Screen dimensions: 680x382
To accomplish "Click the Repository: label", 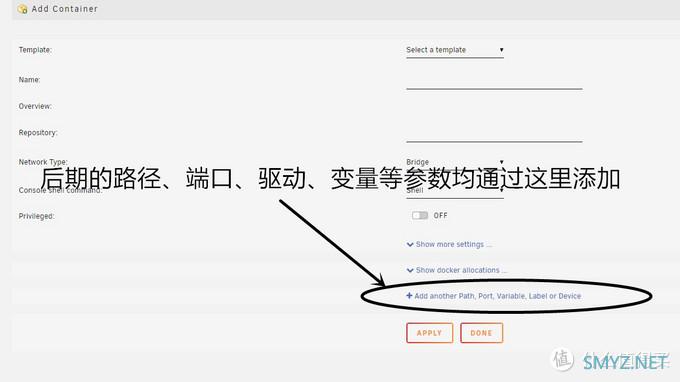I will tap(38, 133).
